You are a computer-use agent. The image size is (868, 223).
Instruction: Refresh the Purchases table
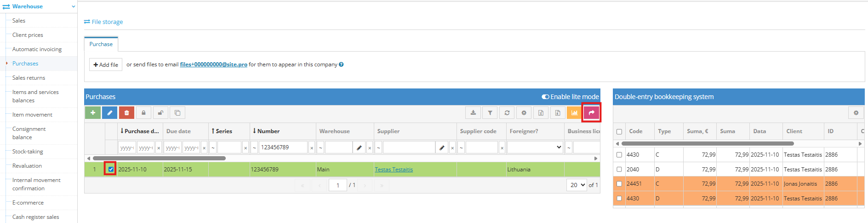507,113
